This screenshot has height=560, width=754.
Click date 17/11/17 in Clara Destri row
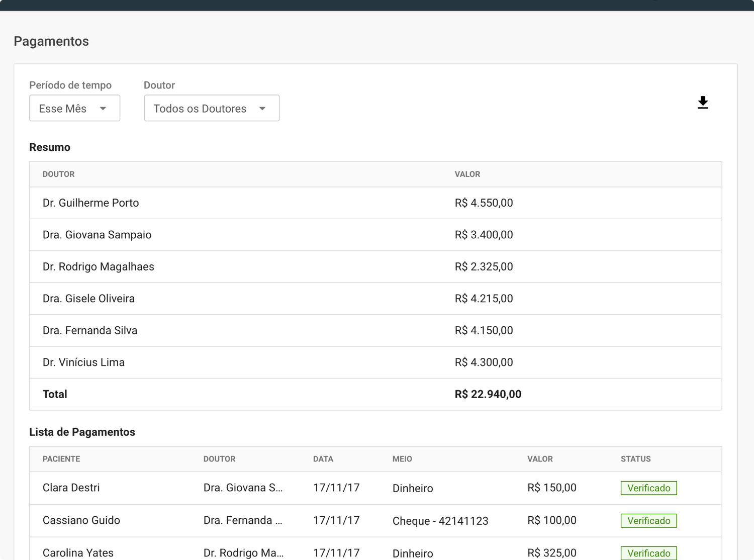point(336,488)
